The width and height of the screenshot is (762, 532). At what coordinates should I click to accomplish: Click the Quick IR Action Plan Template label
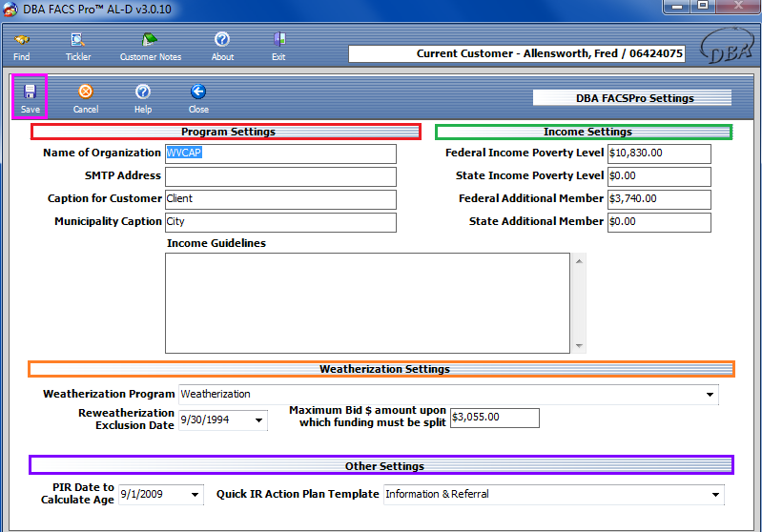coord(298,494)
